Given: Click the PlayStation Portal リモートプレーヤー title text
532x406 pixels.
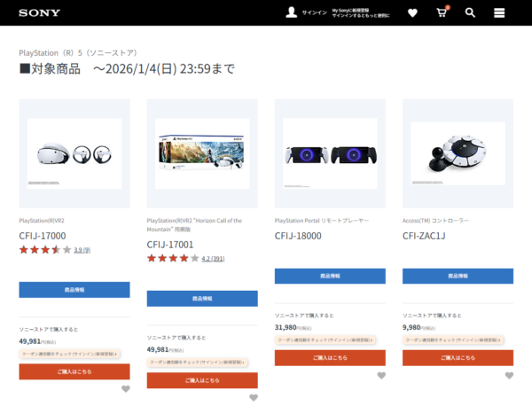Looking at the screenshot, I should point(322,221).
